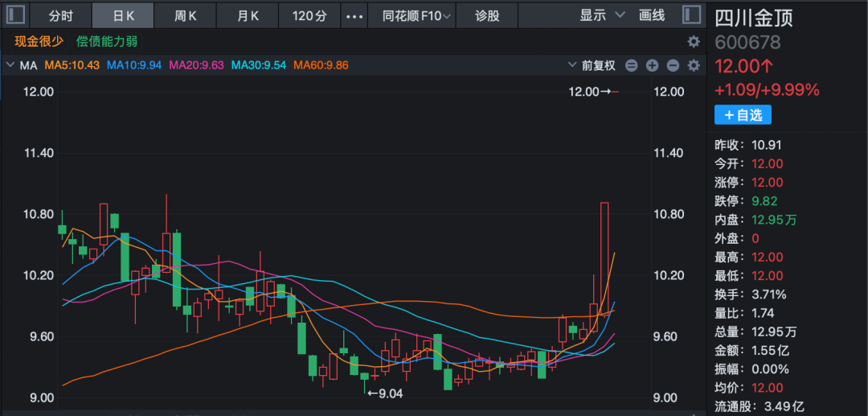This screenshot has width=868, height=416.
Task: Switch to the 分时 tab
Action: [x=61, y=16]
